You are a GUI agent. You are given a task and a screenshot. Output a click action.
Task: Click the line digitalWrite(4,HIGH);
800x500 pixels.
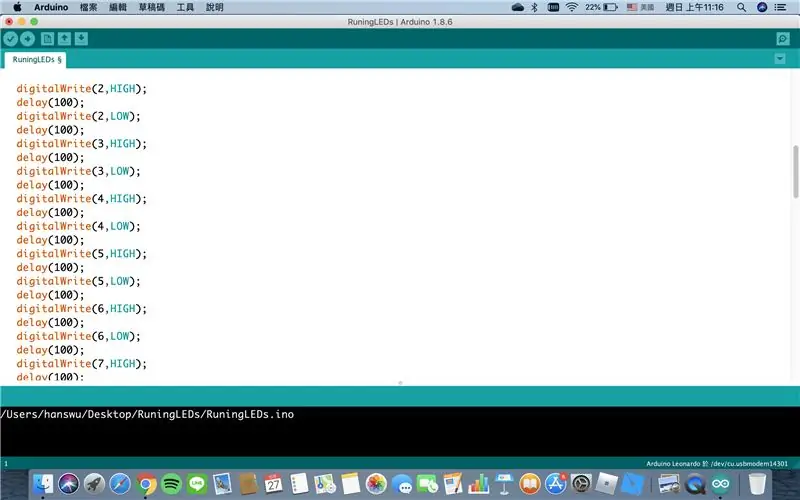coord(82,199)
